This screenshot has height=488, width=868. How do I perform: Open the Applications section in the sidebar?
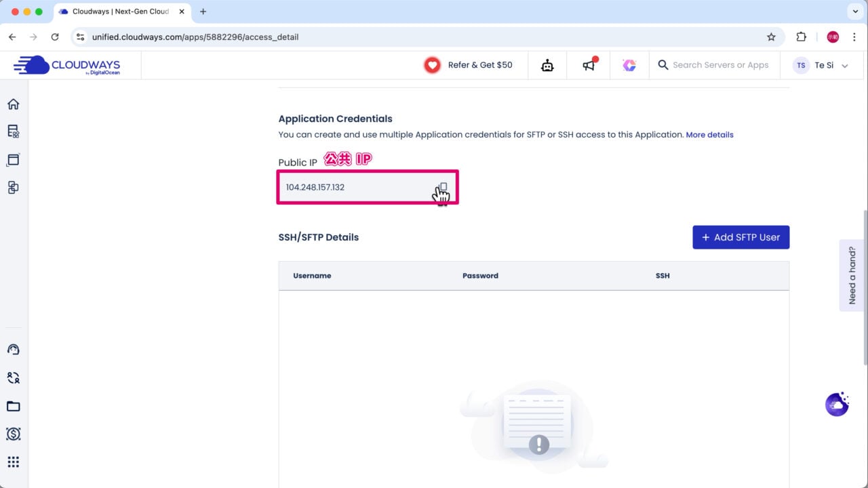[x=14, y=159]
